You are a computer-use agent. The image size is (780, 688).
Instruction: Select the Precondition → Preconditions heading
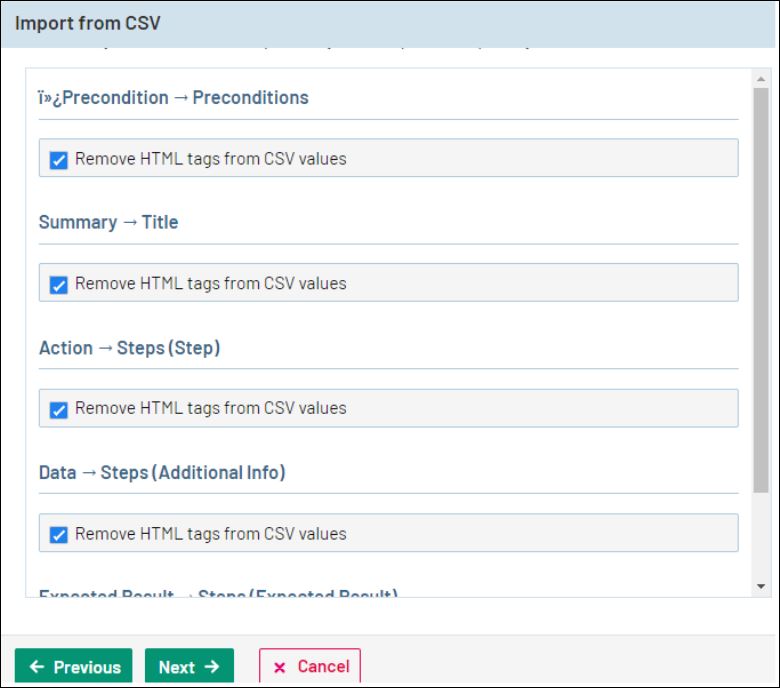click(x=174, y=98)
